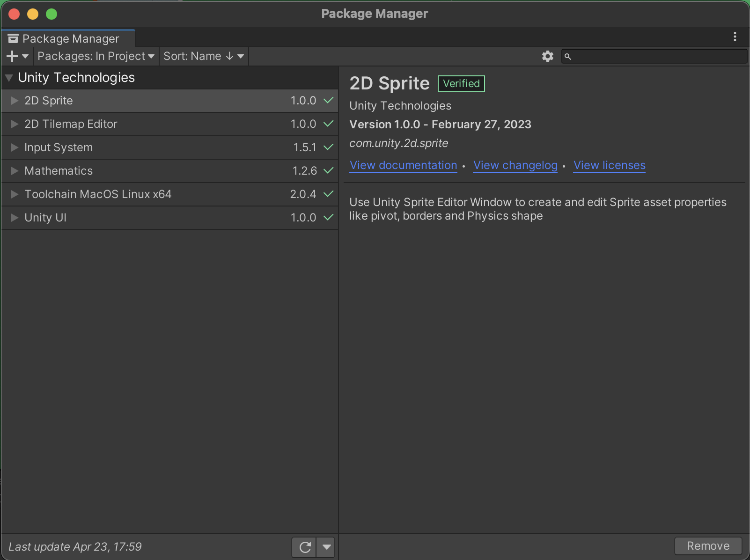This screenshot has height=560, width=750.
Task: Select the Toolchain MacOS Linux x64 package
Action: tap(169, 194)
